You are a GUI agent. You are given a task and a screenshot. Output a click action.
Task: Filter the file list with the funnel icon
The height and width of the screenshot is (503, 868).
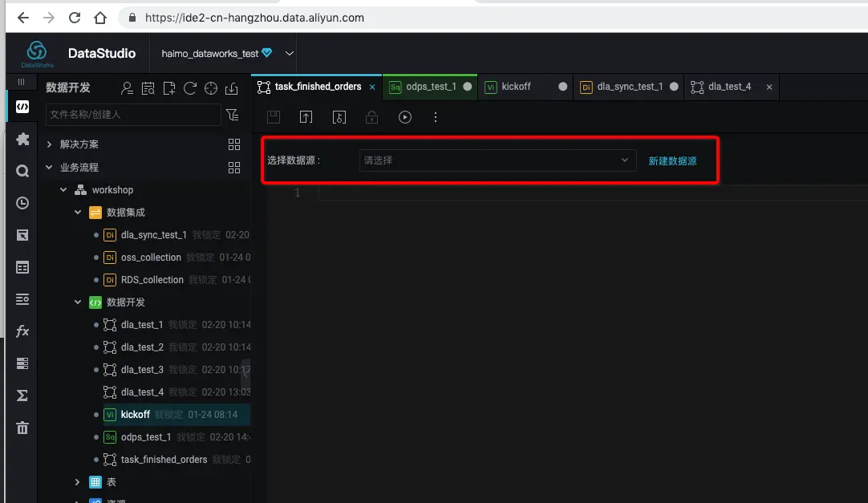233,116
